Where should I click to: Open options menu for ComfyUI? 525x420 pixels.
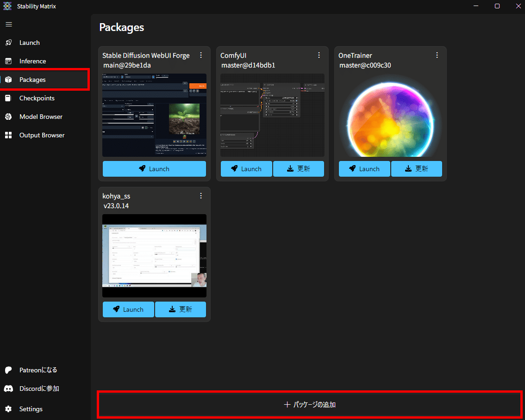[x=319, y=55]
